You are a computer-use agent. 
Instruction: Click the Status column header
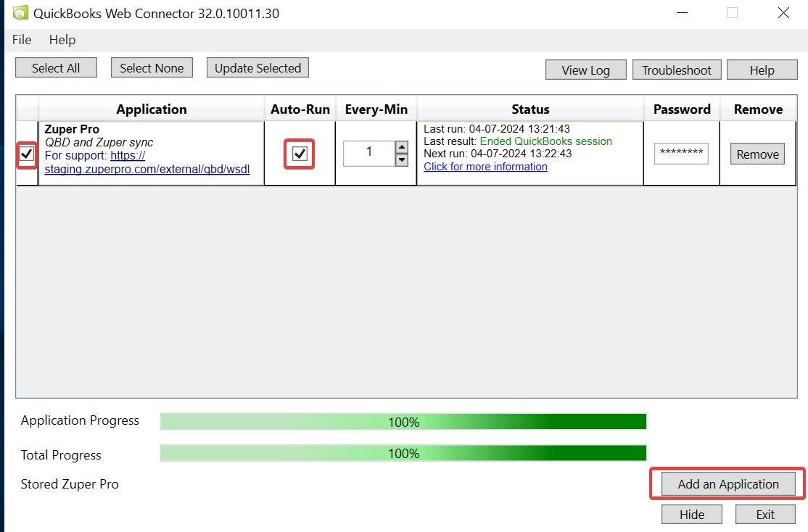[x=530, y=109]
